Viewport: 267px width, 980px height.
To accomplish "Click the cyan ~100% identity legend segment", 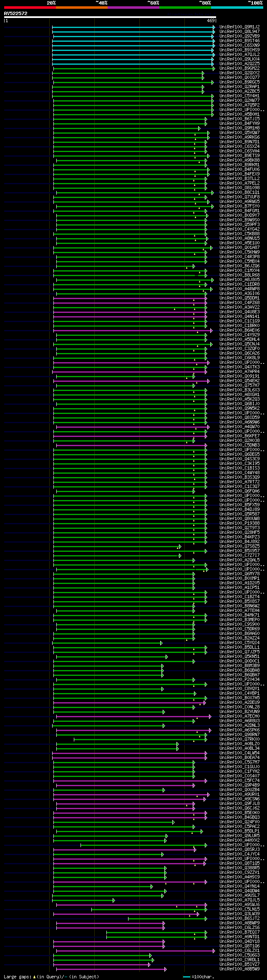I will [237, 8].
